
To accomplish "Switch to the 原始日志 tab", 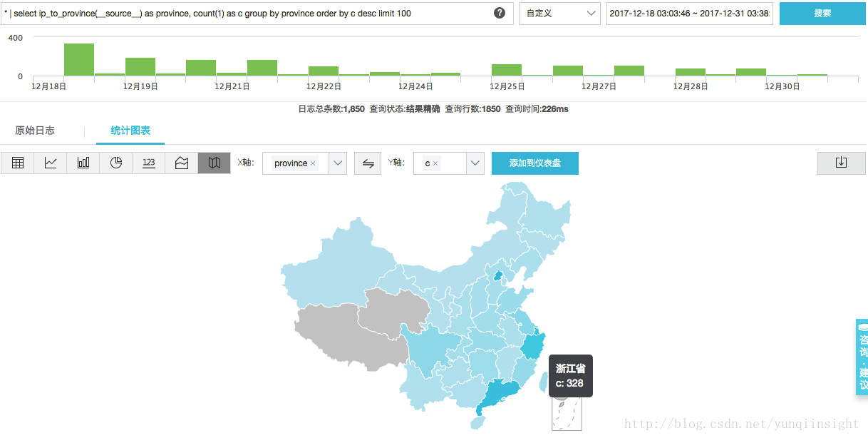I will (x=35, y=131).
